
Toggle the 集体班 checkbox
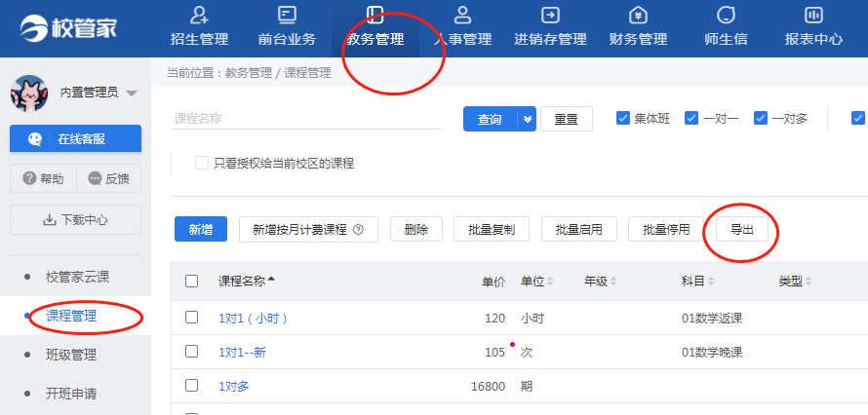pos(623,118)
